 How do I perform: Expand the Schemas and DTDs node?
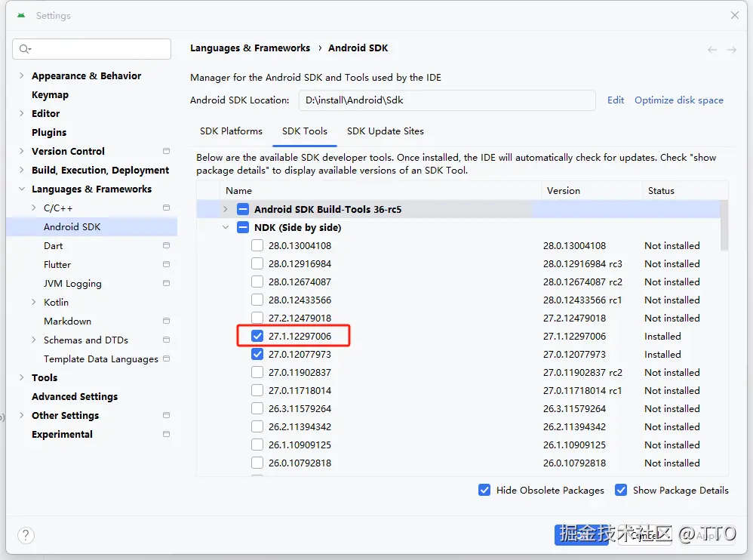(34, 340)
